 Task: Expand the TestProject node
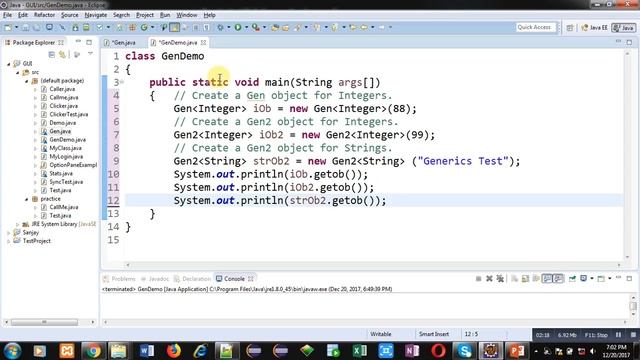[9, 241]
